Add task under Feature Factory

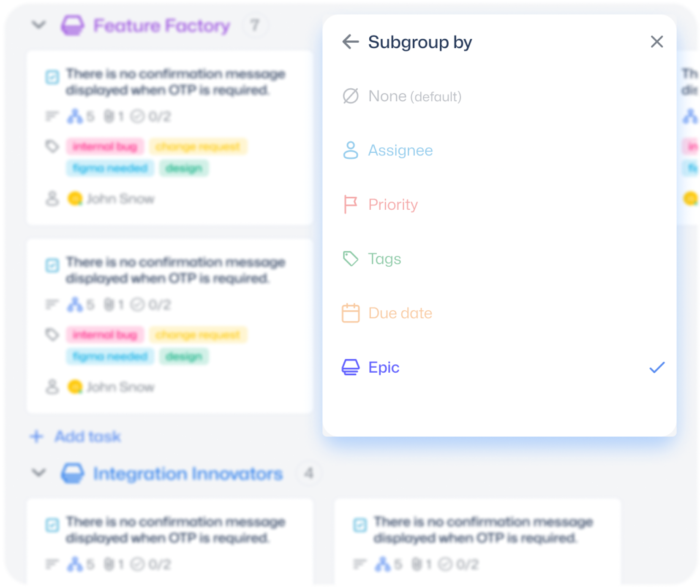pos(75,436)
